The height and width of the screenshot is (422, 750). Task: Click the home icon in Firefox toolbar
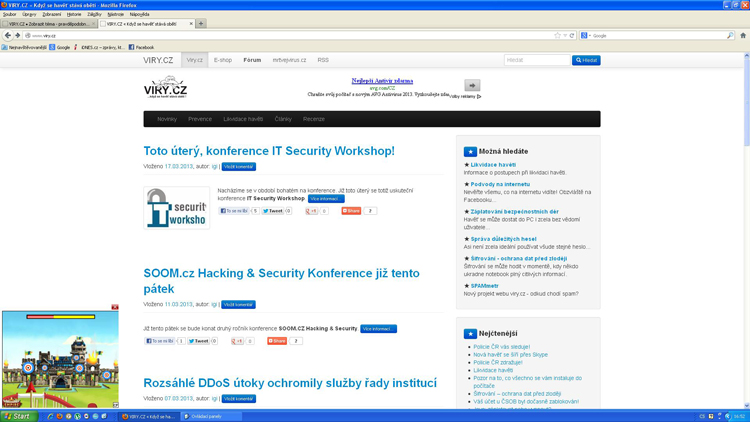click(x=743, y=35)
